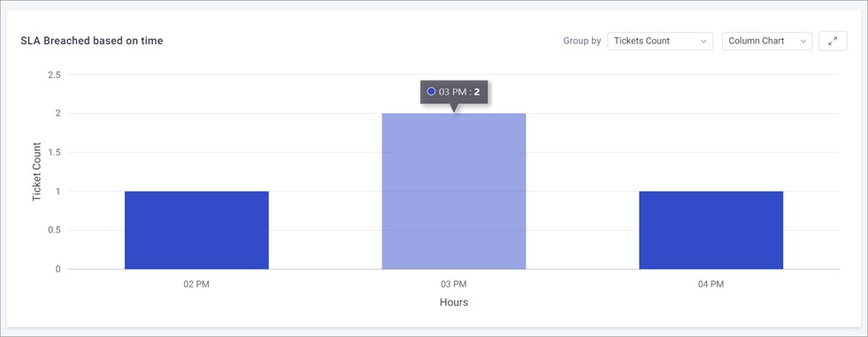
Task: Click the 1.5 y-axis value
Action: (x=54, y=153)
